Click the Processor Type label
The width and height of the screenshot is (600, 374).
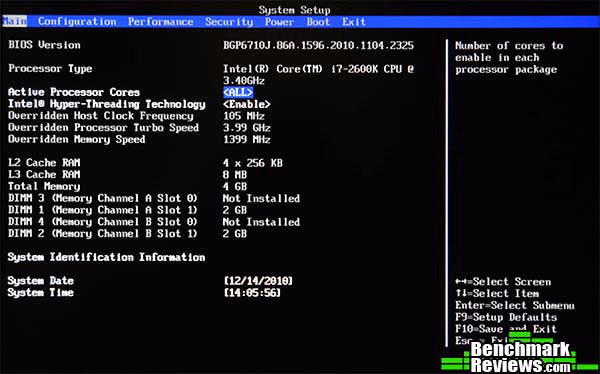(x=50, y=69)
